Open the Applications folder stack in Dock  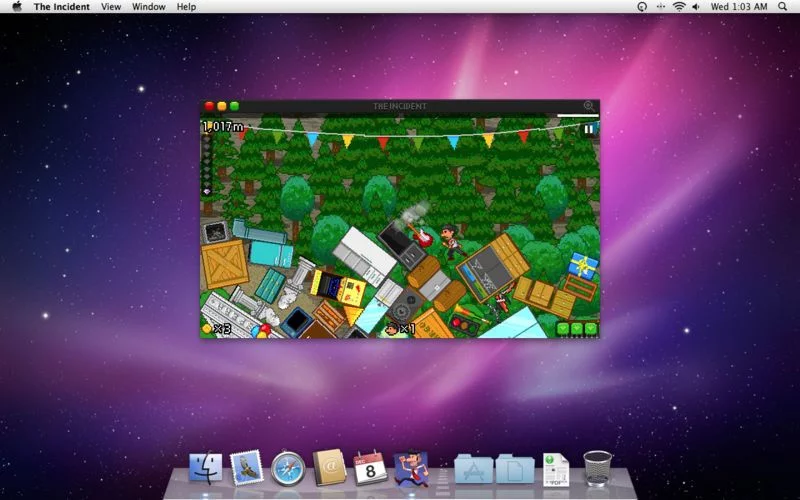point(473,468)
